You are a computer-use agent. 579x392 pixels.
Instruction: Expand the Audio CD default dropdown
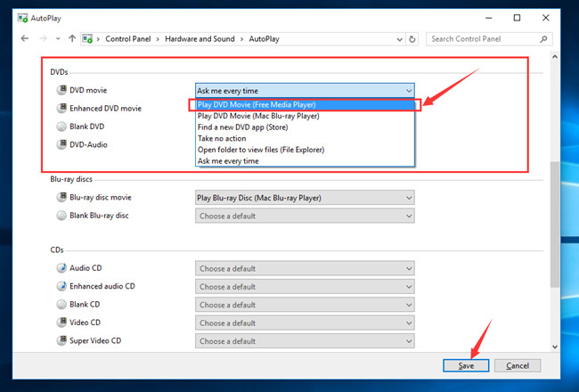304,268
